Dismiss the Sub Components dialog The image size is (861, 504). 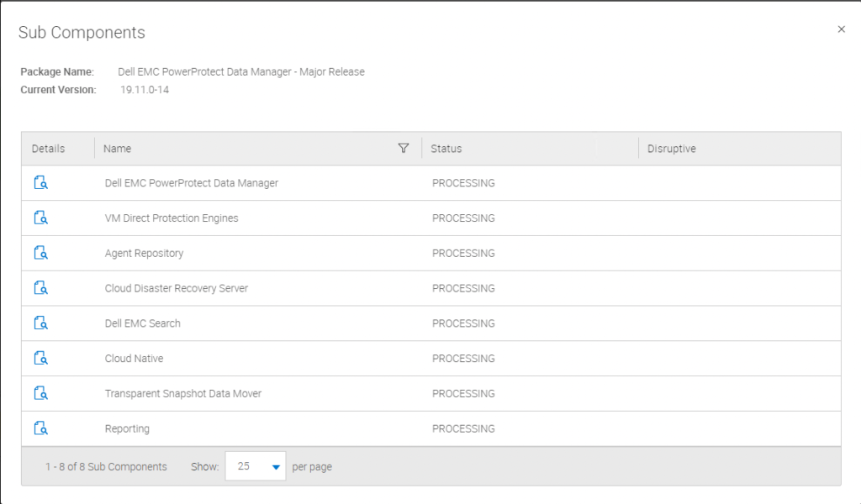click(x=841, y=29)
